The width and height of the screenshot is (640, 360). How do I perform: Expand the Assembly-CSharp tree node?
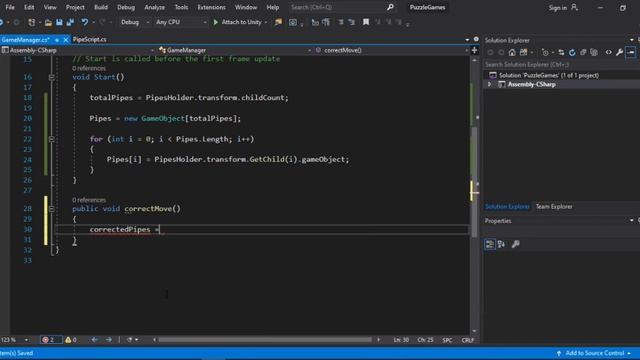click(x=489, y=84)
